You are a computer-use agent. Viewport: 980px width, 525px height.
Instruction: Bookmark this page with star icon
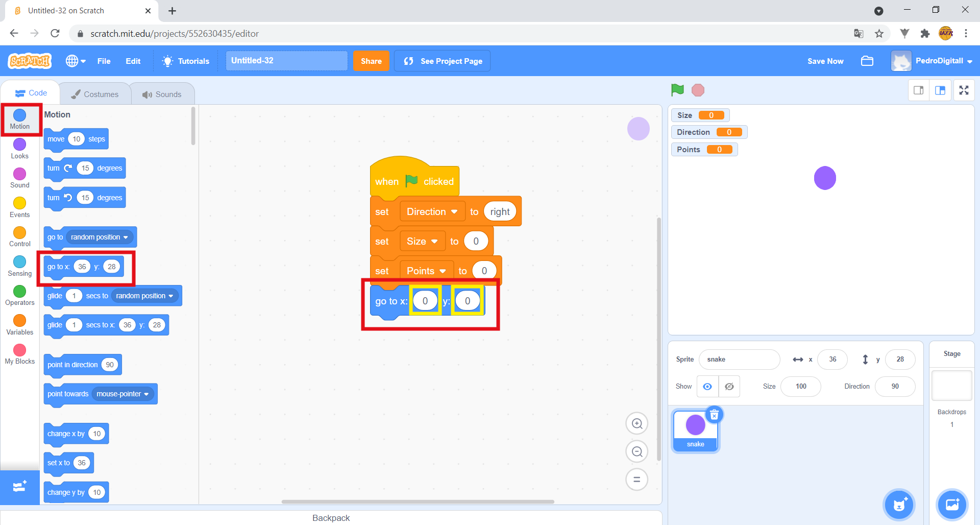[879, 34]
